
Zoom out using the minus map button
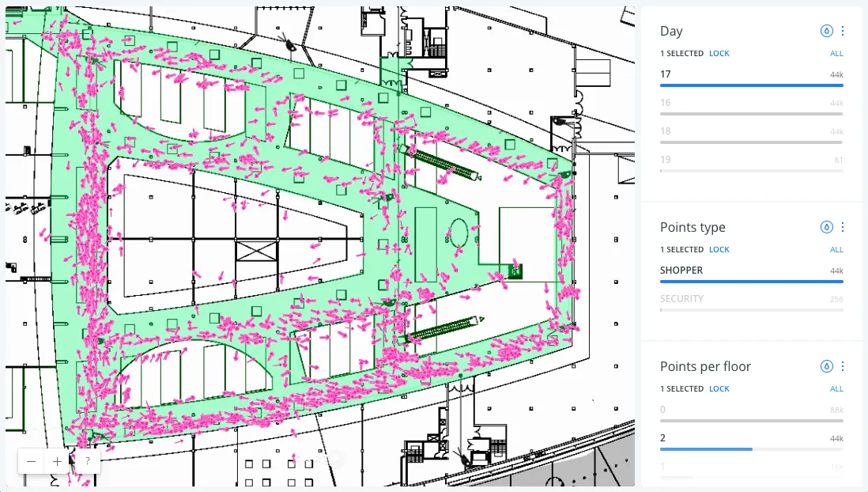(x=31, y=461)
